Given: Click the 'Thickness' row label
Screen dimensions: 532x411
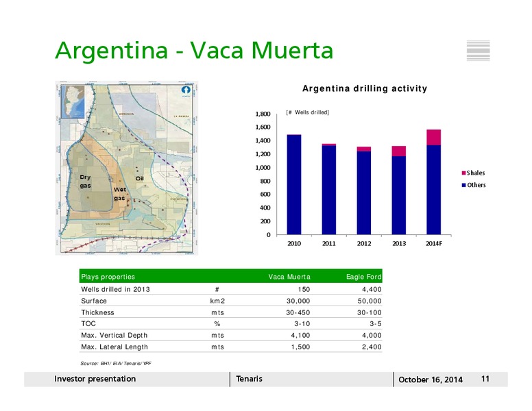Looking at the screenshot, I should click(x=97, y=312).
